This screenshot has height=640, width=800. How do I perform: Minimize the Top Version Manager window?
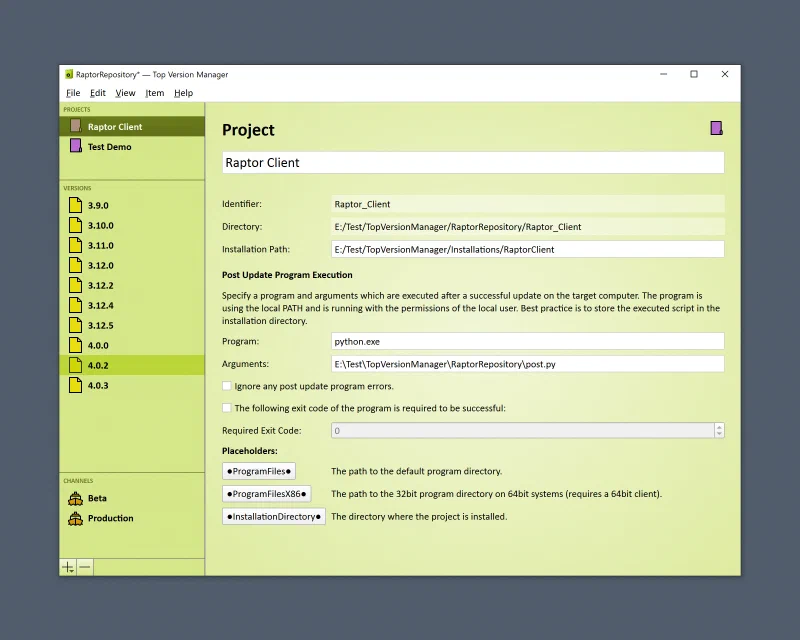(663, 74)
